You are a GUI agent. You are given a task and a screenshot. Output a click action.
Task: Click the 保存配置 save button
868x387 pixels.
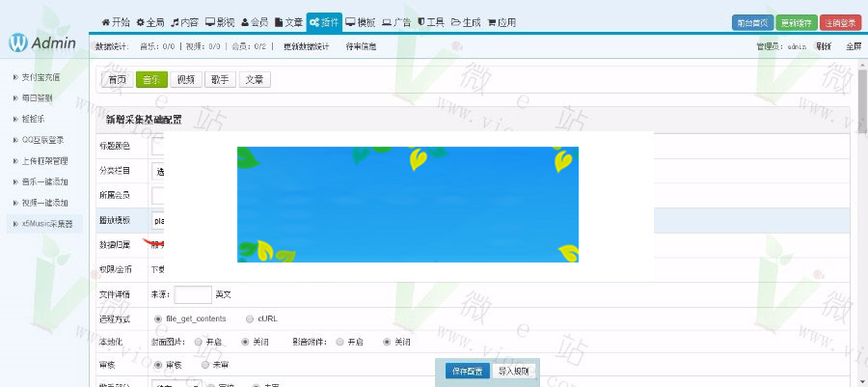point(468,371)
